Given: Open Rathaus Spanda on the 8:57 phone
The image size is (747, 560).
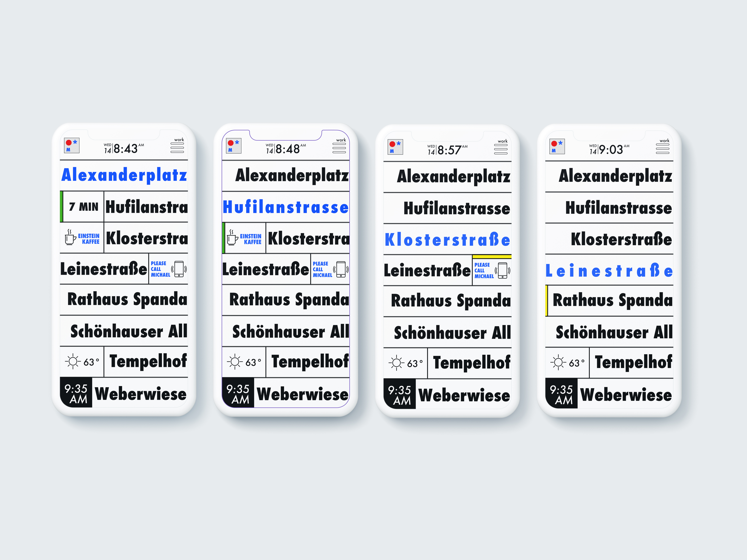Looking at the screenshot, I should tap(447, 301).
